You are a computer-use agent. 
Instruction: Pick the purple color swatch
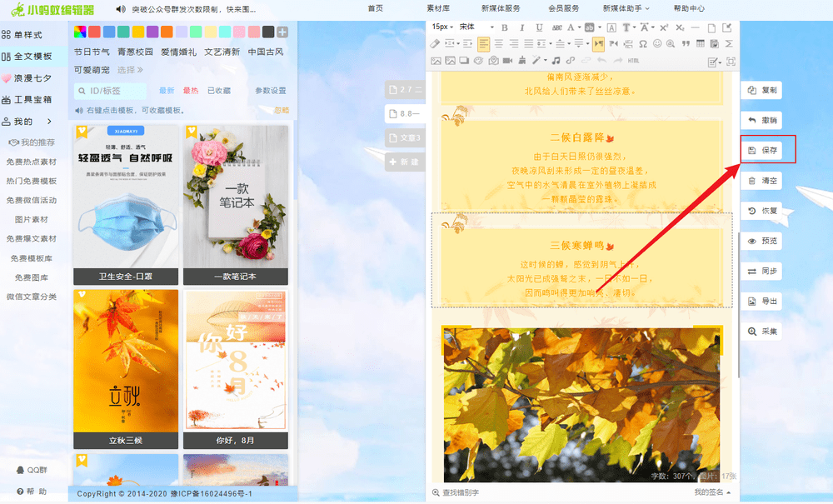tap(152, 32)
